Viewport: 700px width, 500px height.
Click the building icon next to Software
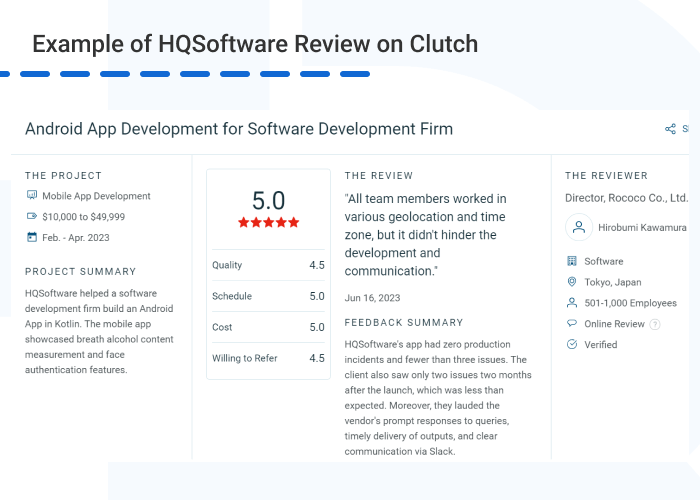click(572, 261)
